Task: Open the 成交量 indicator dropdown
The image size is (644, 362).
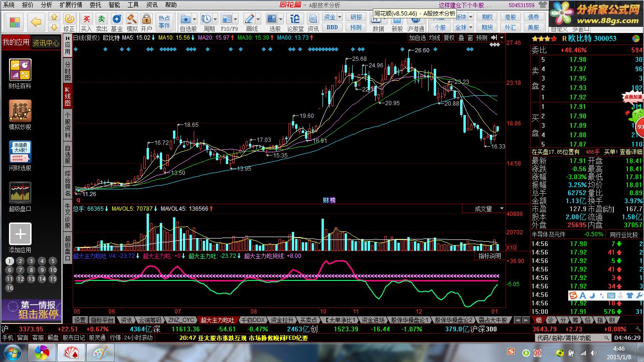Action: [x=483, y=208]
